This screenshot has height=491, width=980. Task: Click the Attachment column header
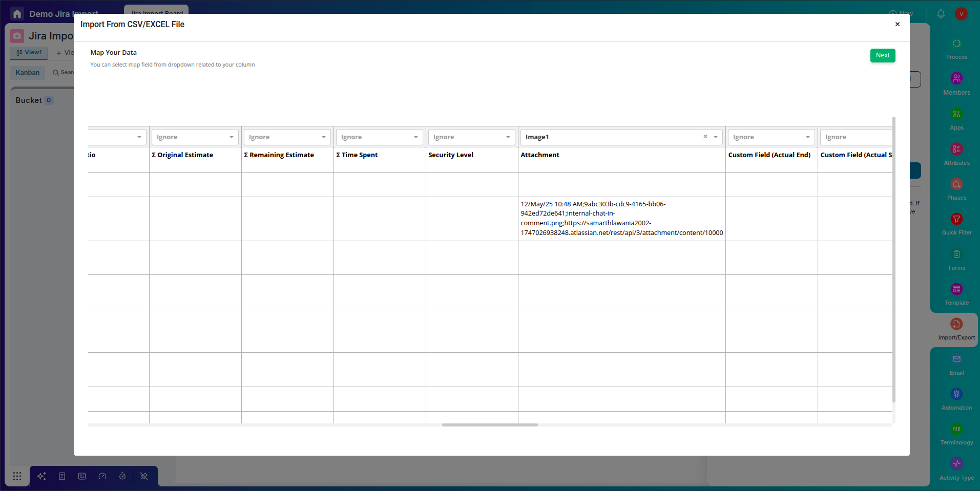click(x=540, y=155)
